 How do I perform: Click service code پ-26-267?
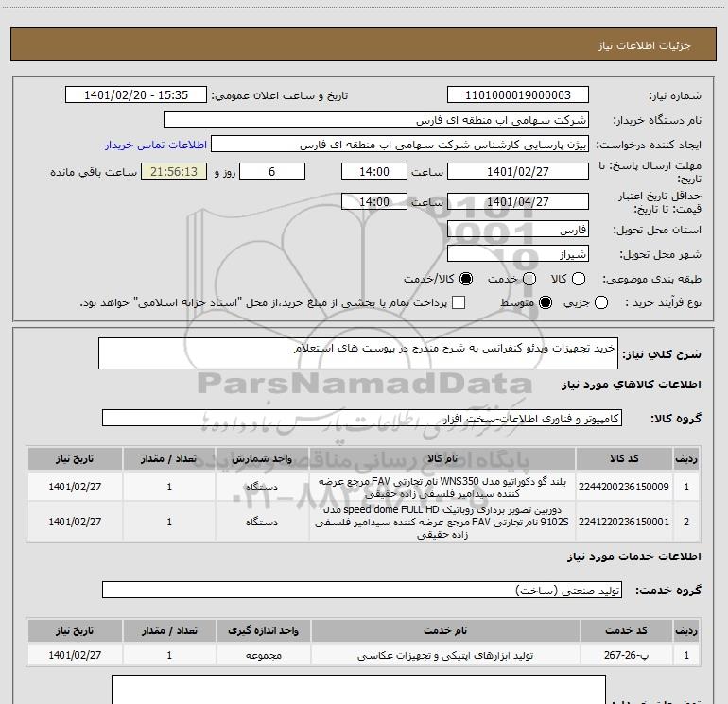click(626, 655)
